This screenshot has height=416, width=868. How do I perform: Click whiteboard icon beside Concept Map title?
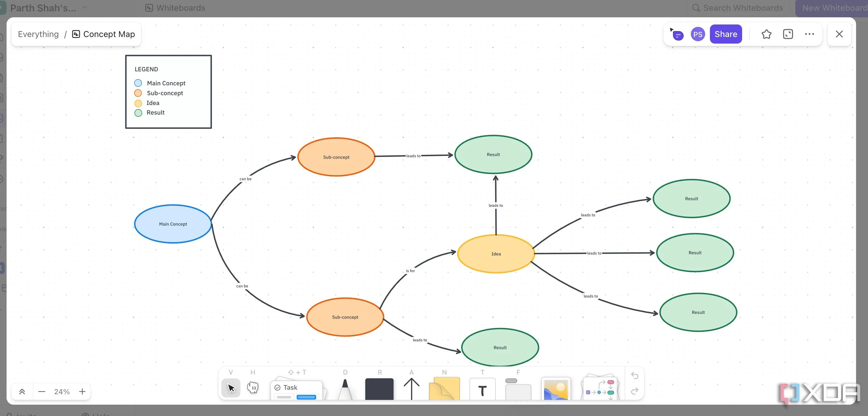coord(76,34)
